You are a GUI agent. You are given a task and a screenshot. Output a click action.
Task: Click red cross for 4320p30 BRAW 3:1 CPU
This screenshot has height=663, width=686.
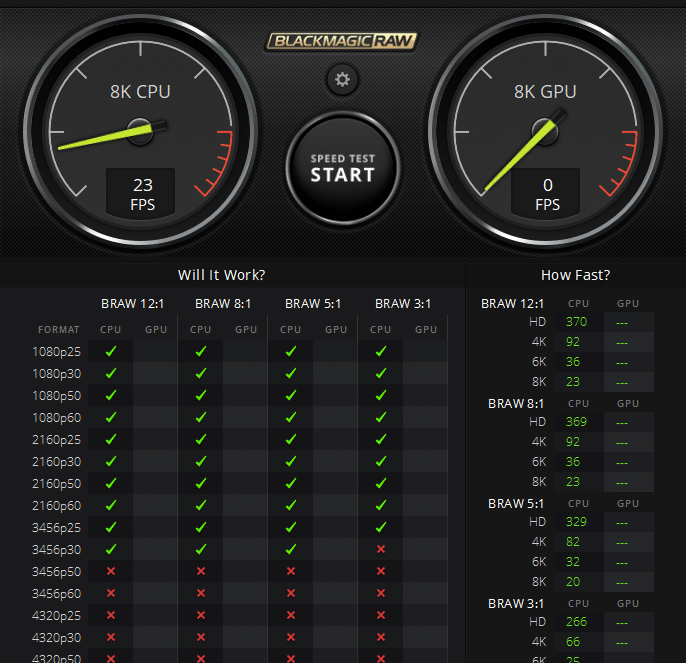click(x=381, y=637)
